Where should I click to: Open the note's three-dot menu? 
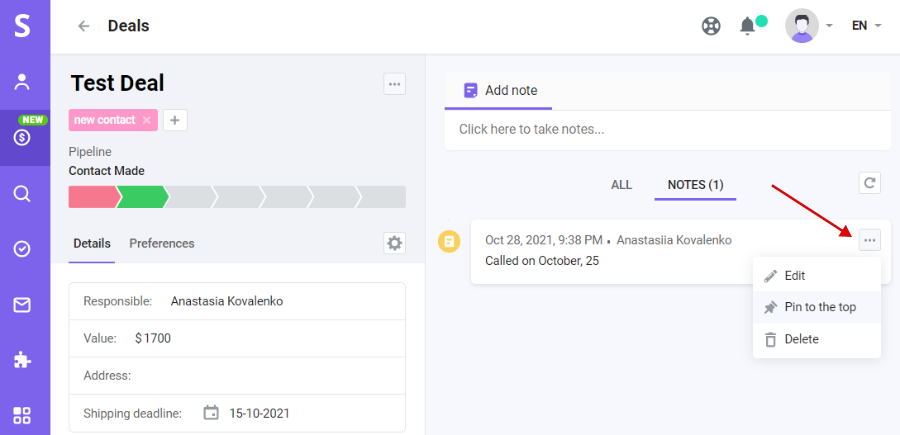click(870, 240)
